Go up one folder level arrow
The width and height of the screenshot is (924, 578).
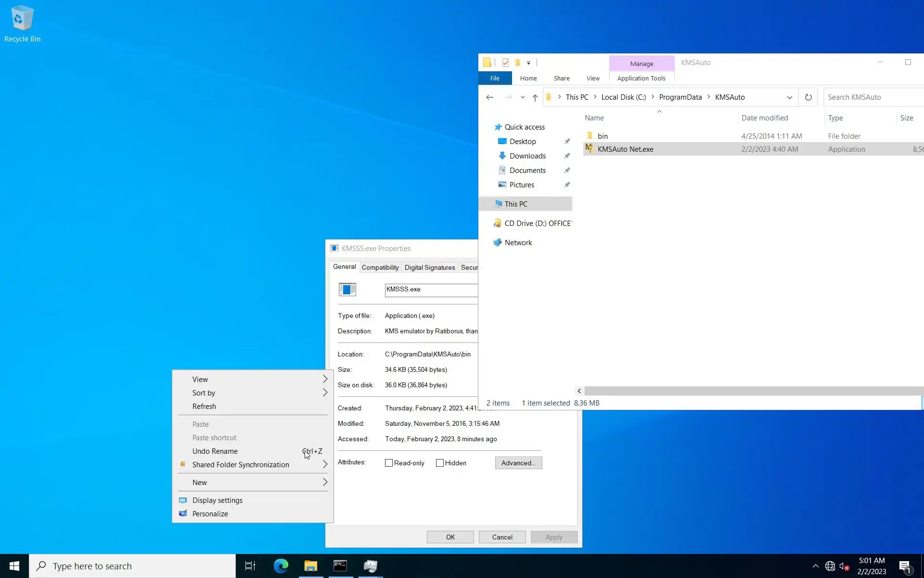(535, 97)
